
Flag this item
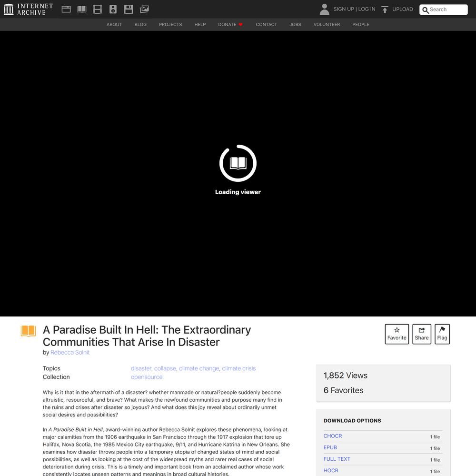click(442, 334)
